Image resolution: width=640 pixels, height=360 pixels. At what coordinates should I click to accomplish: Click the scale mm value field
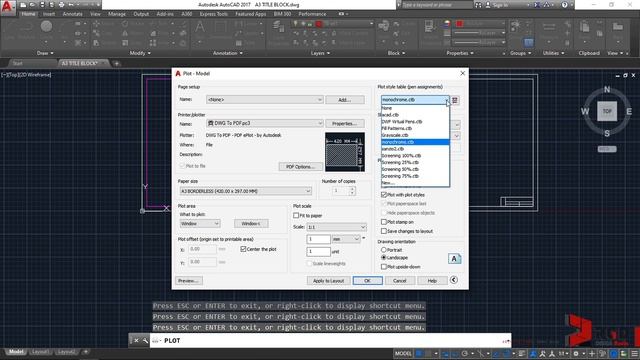coord(318,239)
